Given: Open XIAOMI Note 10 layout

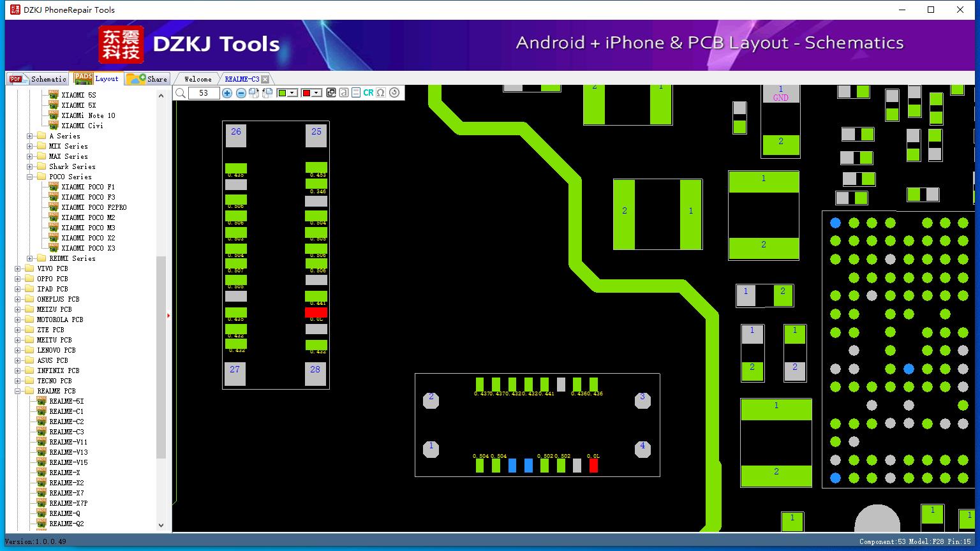Looking at the screenshot, I should (88, 115).
